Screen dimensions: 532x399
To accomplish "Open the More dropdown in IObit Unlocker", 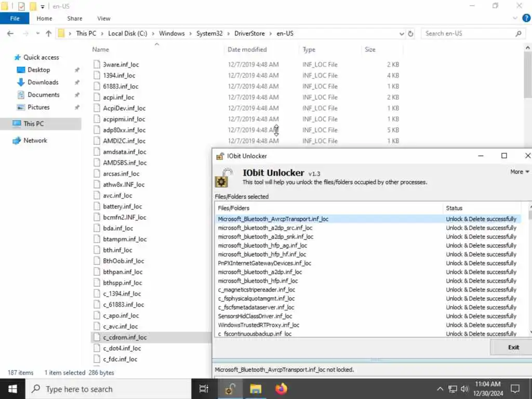I will [520, 171].
